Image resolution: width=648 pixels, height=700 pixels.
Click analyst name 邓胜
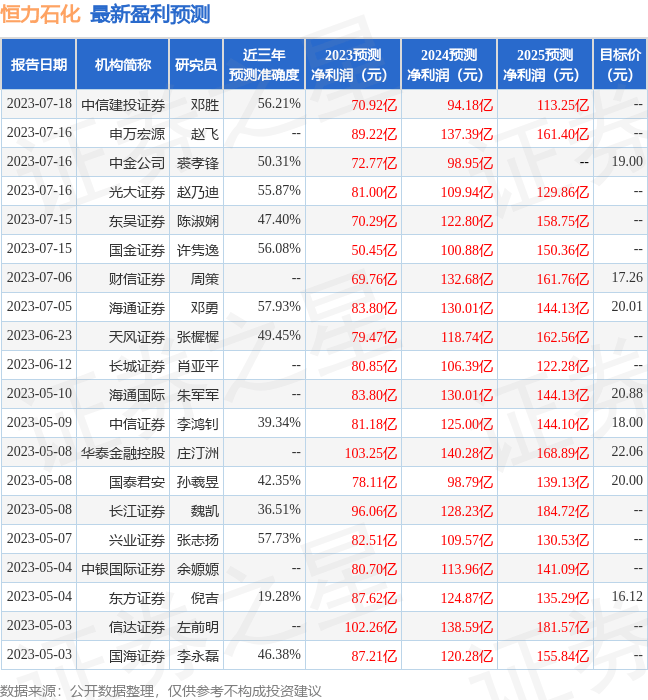(x=205, y=105)
